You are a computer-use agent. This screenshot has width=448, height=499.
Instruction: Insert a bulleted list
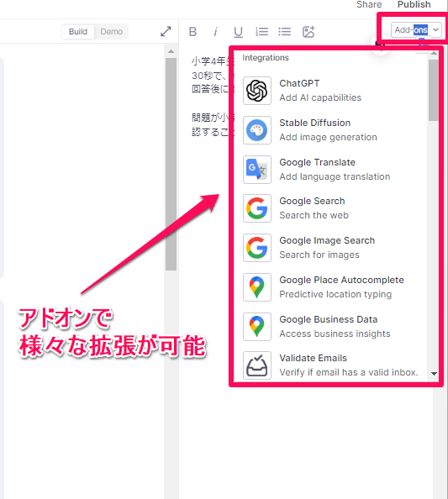(285, 32)
